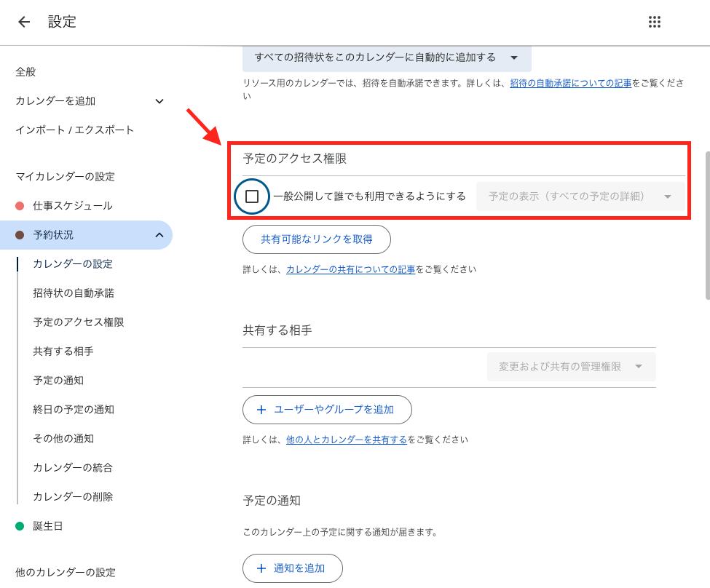Open 他の人とカレンダーを共有する link
The width and height of the screenshot is (710, 588).
click(347, 440)
